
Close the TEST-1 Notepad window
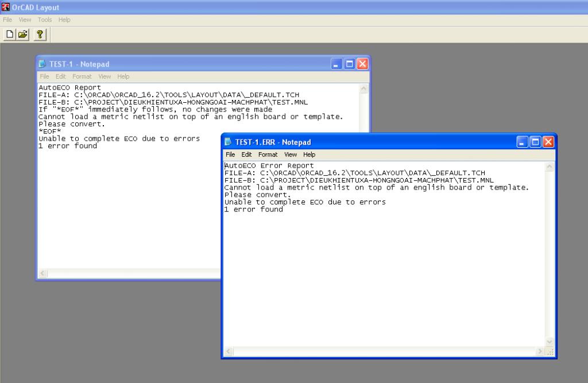click(362, 64)
